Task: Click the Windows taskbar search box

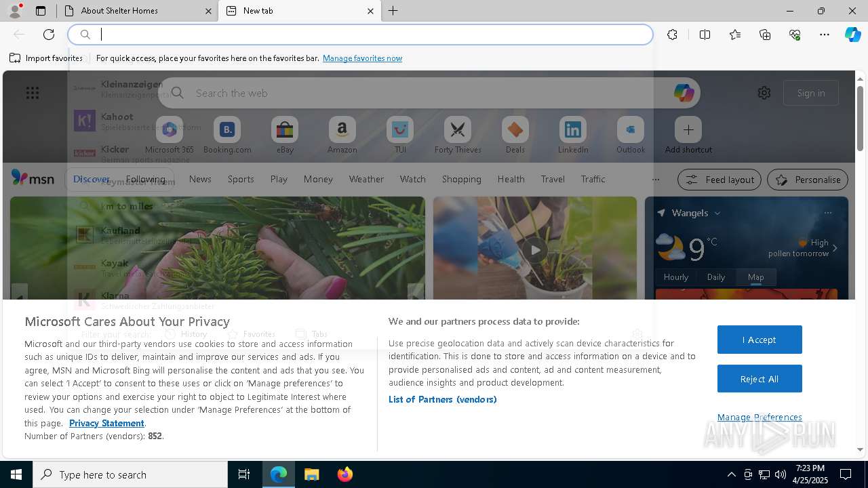Action: coord(130,474)
